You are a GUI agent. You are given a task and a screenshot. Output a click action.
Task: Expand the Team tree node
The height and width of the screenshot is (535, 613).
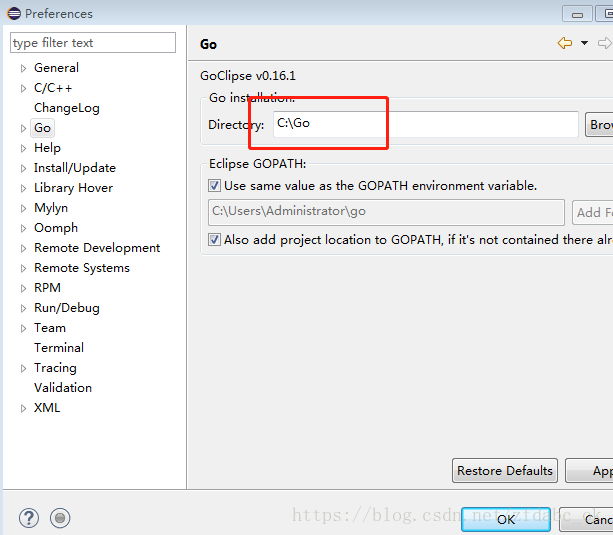[x=23, y=328]
